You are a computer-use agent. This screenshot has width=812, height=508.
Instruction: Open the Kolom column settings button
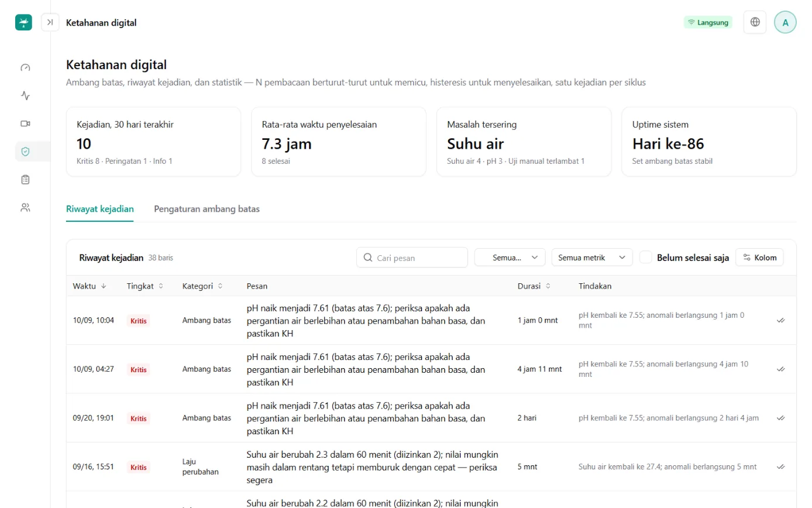pyautogui.click(x=759, y=258)
